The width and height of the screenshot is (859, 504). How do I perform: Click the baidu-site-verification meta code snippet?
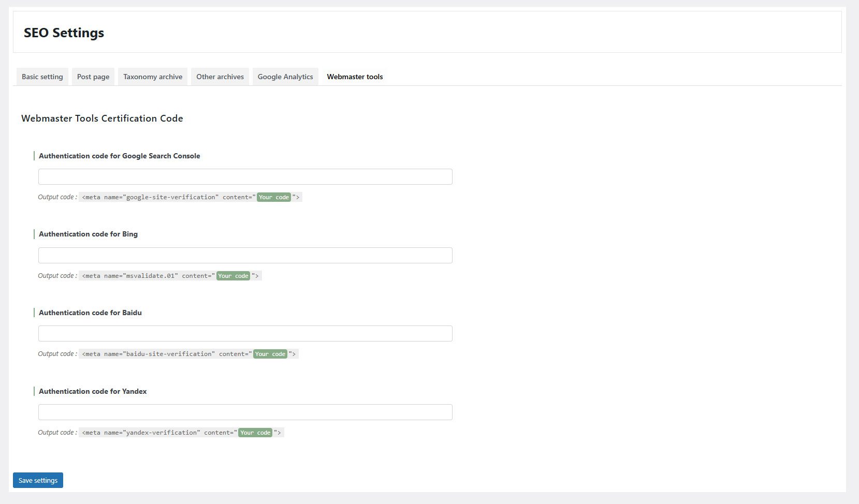pyautogui.click(x=189, y=354)
